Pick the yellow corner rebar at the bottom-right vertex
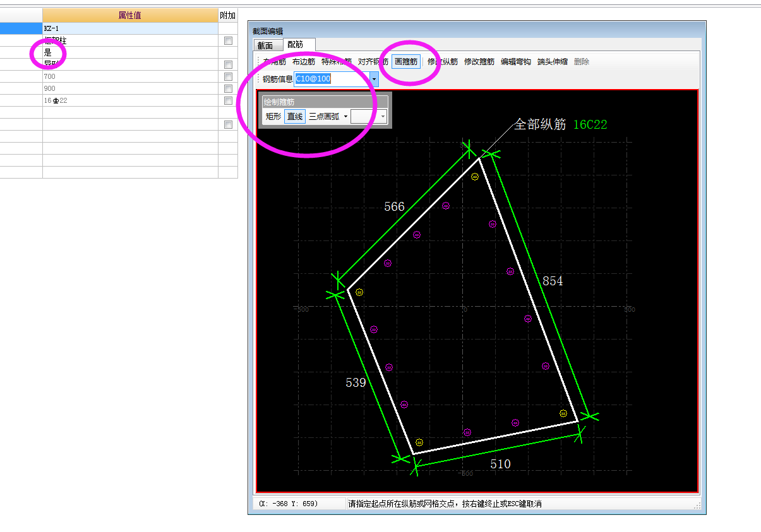Image resolution: width=761 pixels, height=532 pixels. coord(563,413)
